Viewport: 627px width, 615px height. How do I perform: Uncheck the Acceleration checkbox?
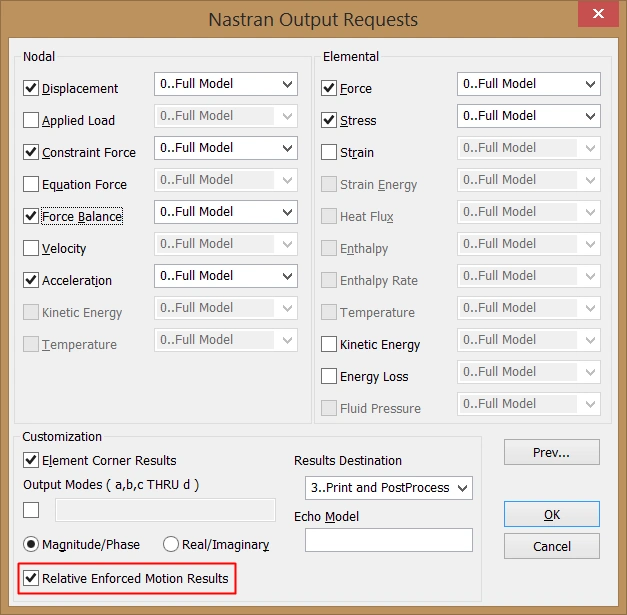(31, 280)
